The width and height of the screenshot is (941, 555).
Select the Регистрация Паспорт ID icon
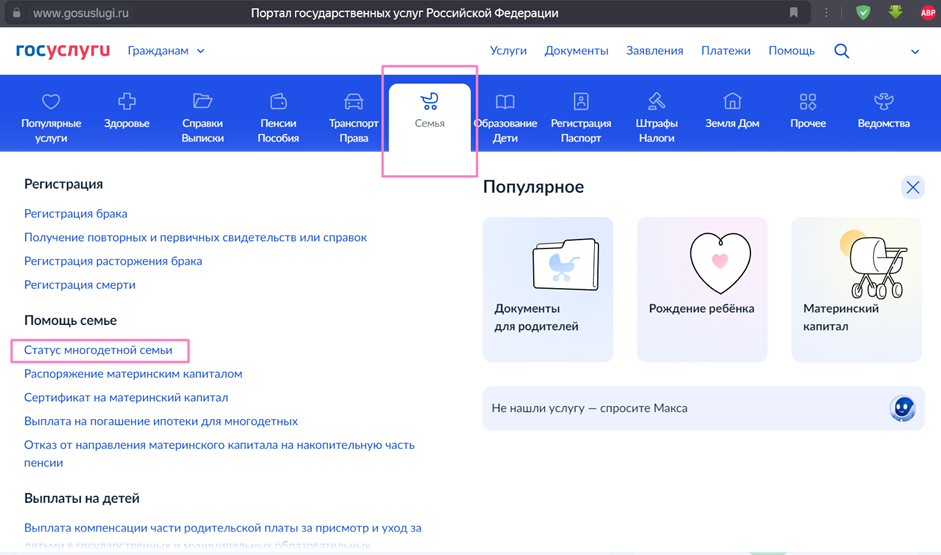581,101
